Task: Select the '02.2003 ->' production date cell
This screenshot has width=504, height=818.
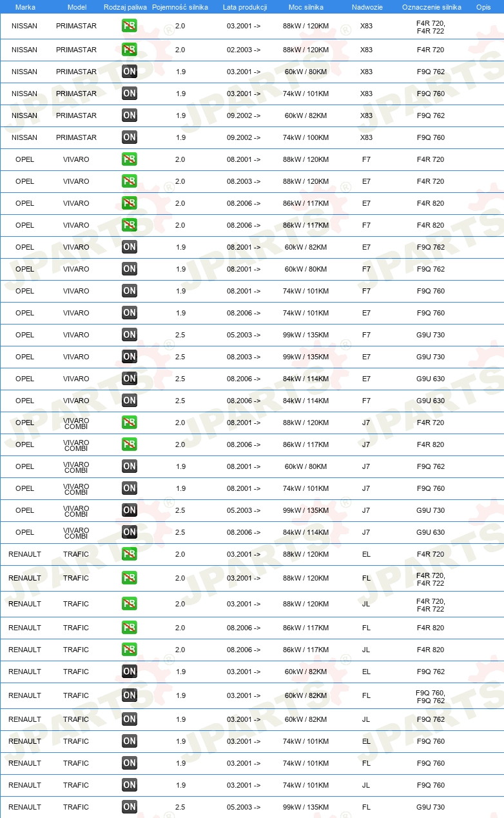Action: tap(244, 50)
